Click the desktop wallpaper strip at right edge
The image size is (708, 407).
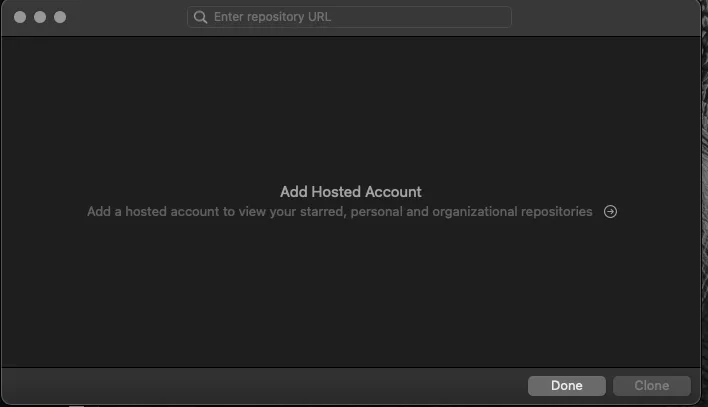(x=705, y=203)
